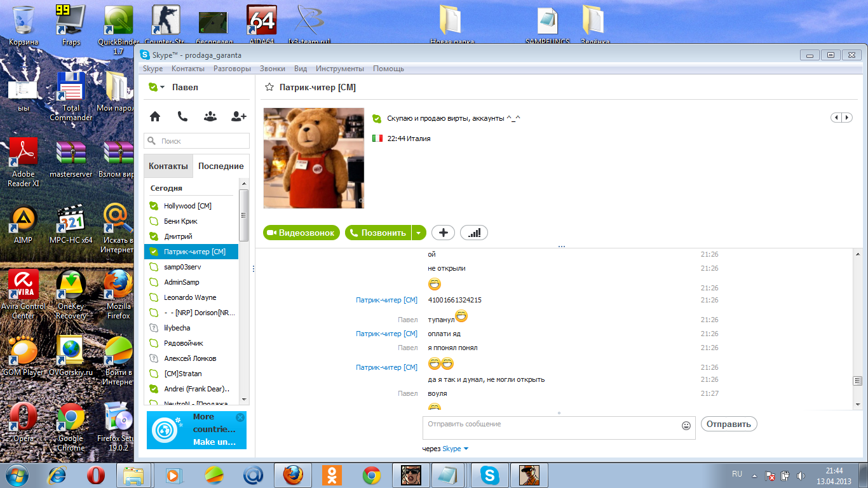This screenshot has width=868, height=488.
Task: Launch Google Chrome desktop shortcut
Action: tap(71, 427)
